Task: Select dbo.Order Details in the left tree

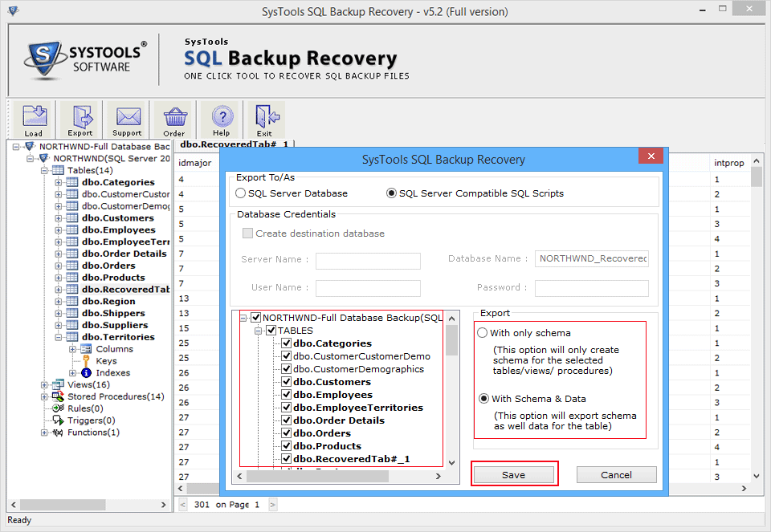Action: pos(124,254)
